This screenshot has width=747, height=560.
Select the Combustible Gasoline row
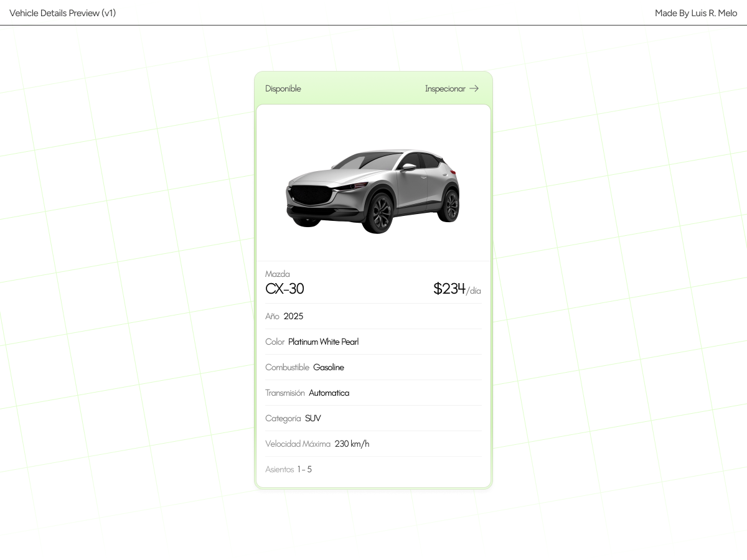[x=304, y=367]
